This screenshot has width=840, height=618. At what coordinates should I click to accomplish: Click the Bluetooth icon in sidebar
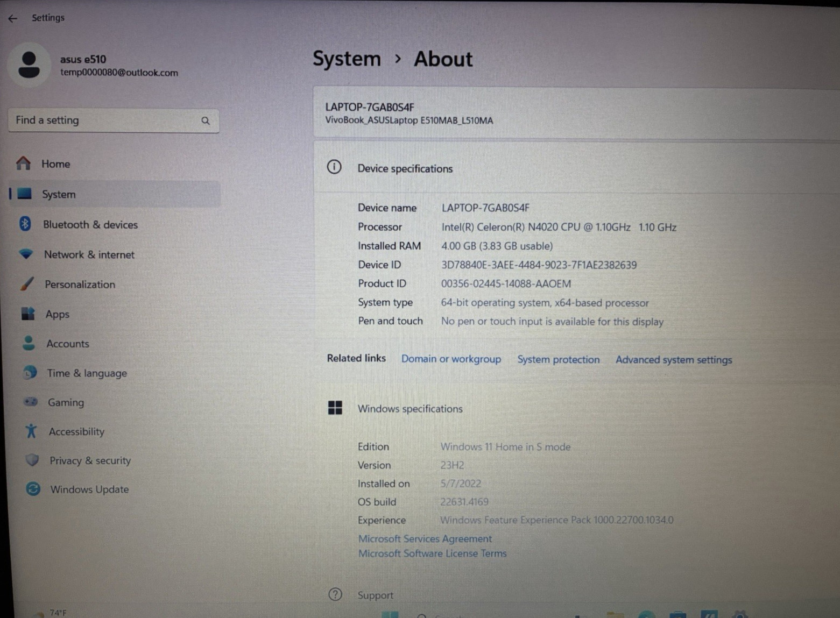pos(25,224)
